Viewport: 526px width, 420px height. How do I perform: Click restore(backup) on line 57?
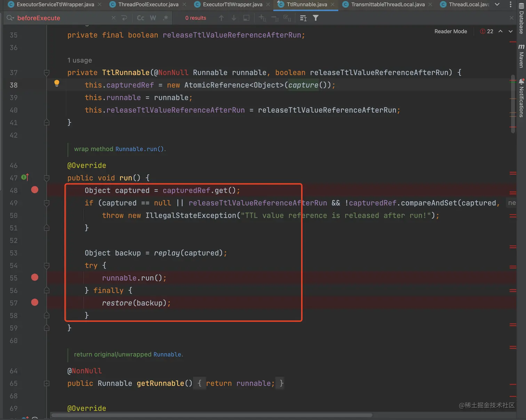(134, 303)
